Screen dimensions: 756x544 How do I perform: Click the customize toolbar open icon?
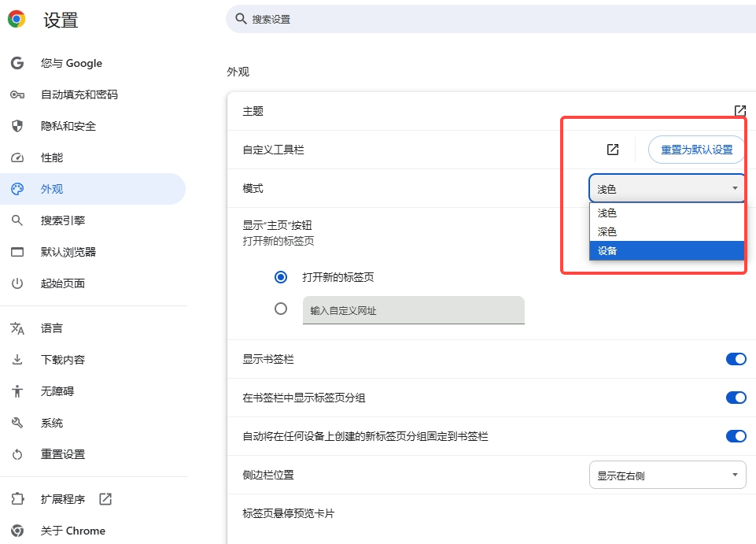(613, 150)
